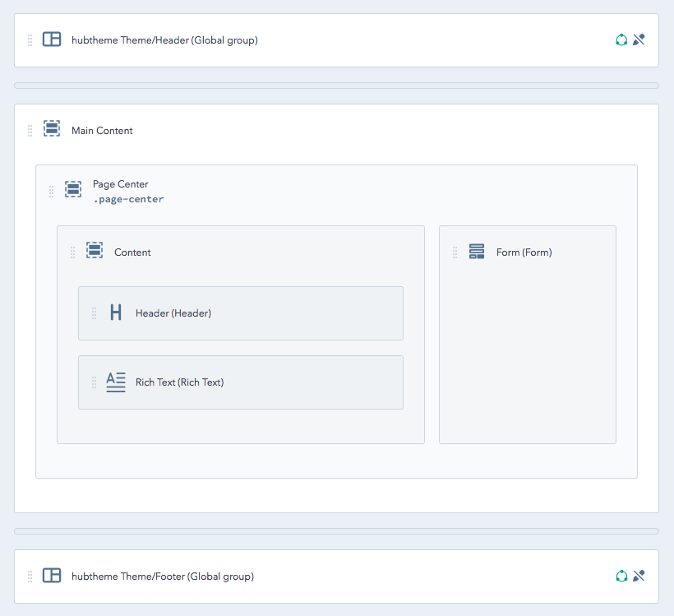
Task: Click the drag handle beside Main Content
Action: click(30, 130)
